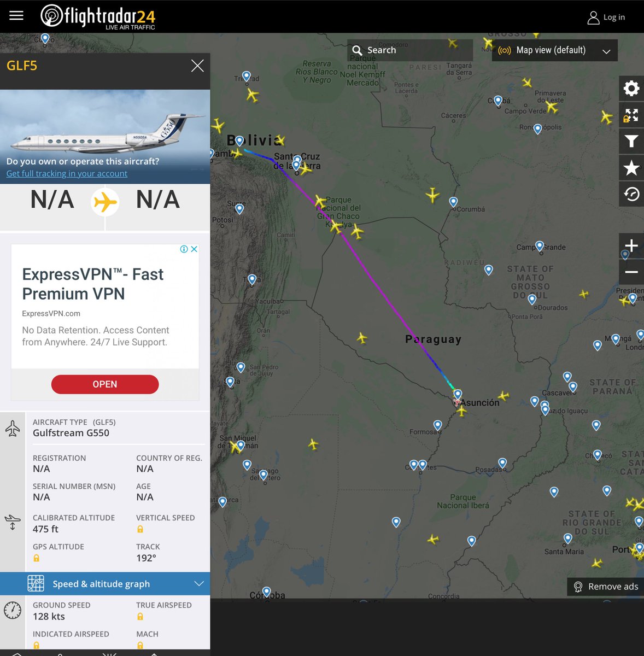Click the ad info icon
Image resolution: width=644 pixels, height=656 pixels.
tap(184, 249)
